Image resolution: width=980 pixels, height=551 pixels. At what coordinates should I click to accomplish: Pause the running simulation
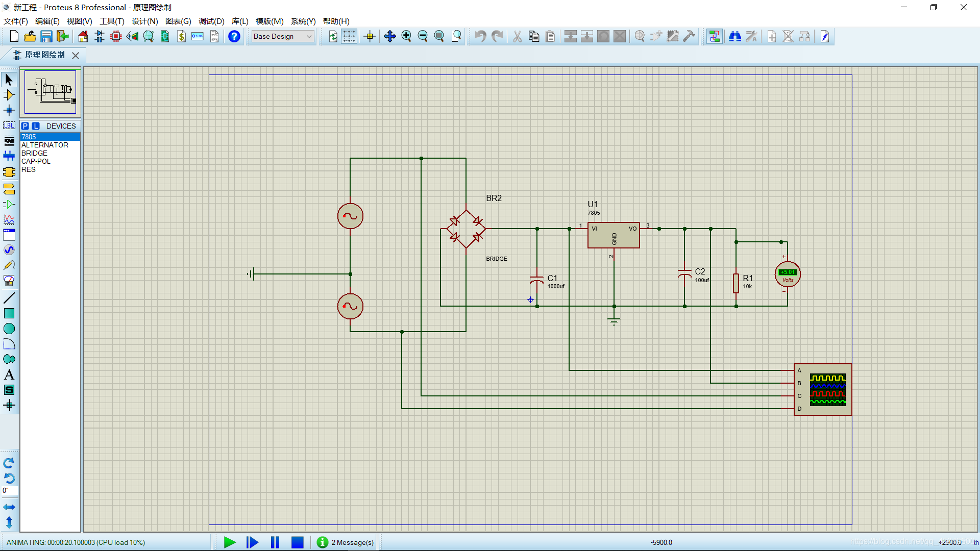(x=275, y=542)
